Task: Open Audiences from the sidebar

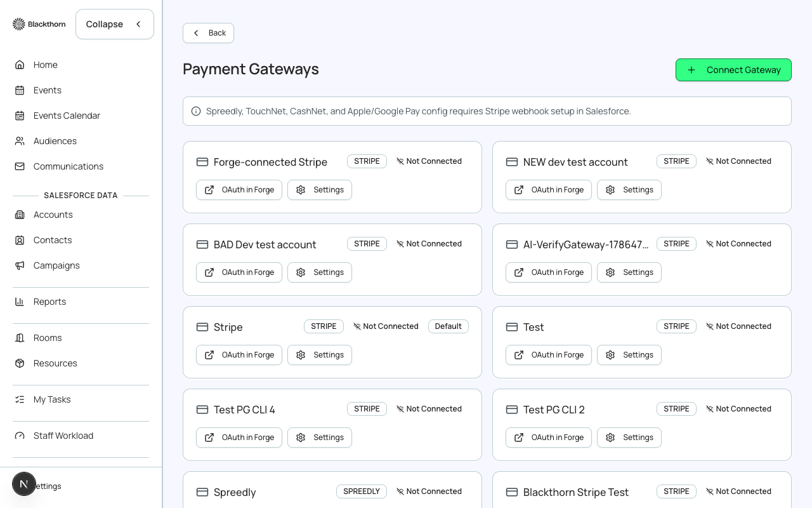Action: coord(81,141)
